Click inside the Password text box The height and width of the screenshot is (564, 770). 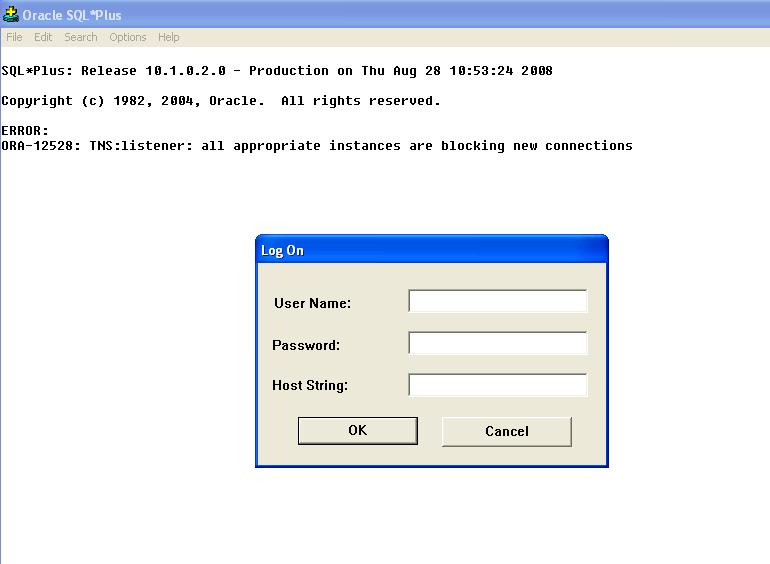point(497,344)
